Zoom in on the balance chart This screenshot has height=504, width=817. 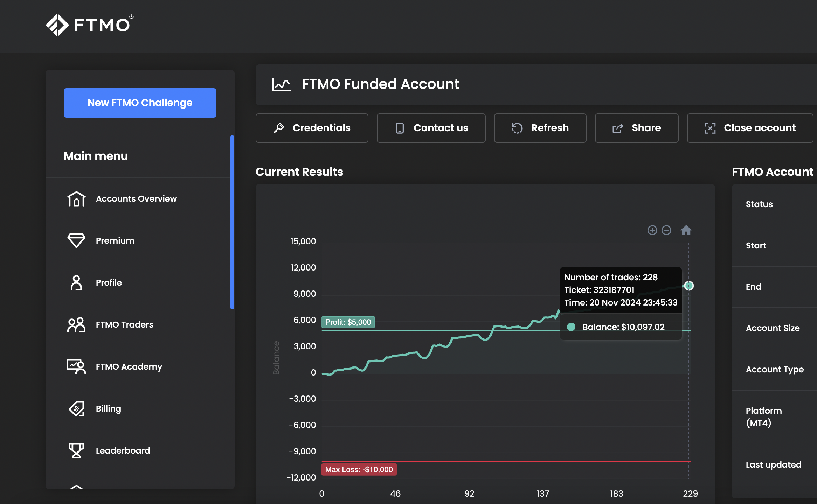(x=652, y=230)
